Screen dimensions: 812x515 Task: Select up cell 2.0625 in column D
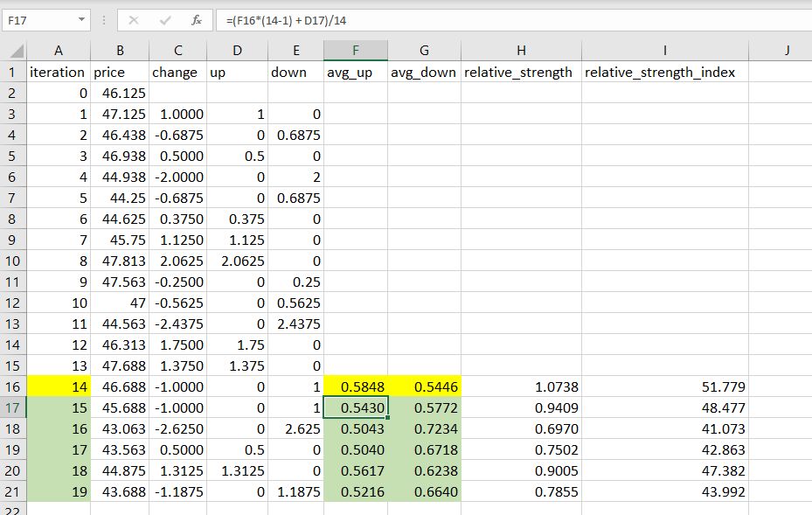tap(237, 261)
